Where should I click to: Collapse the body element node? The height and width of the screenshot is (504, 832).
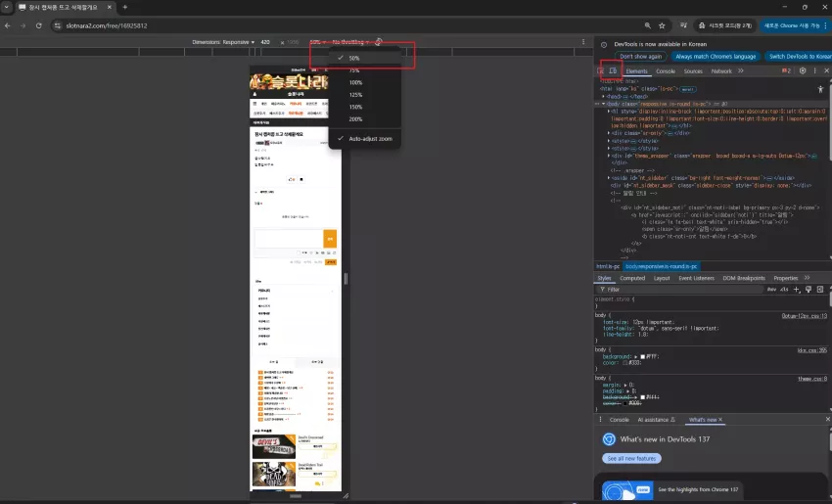(603, 104)
